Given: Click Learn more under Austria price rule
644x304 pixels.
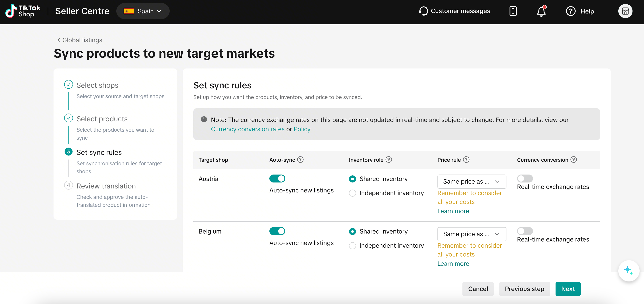Looking at the screenshot, I should [x=453, y=211].
